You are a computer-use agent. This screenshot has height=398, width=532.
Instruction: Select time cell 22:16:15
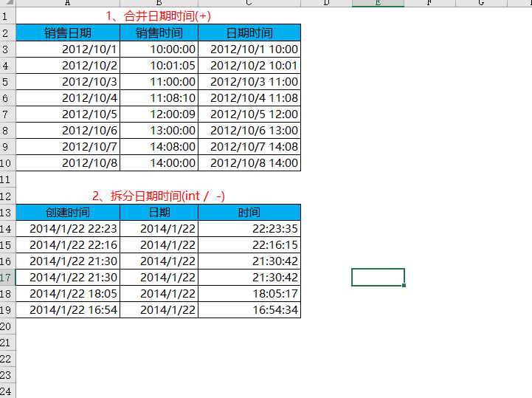coord(249,245)
